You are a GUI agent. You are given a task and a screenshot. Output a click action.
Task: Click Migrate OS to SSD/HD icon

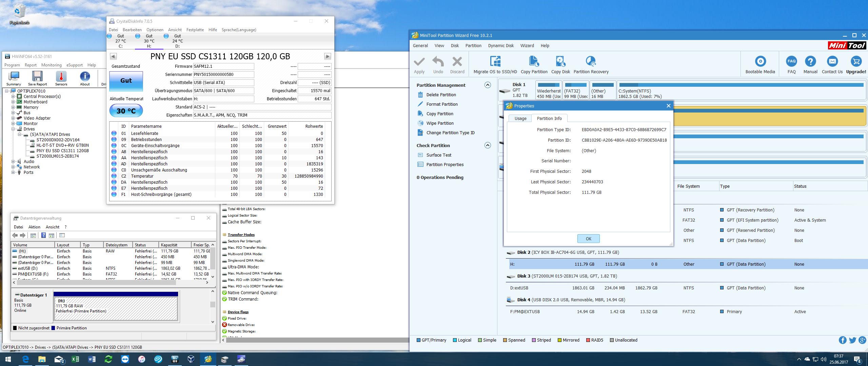[495, 62]
